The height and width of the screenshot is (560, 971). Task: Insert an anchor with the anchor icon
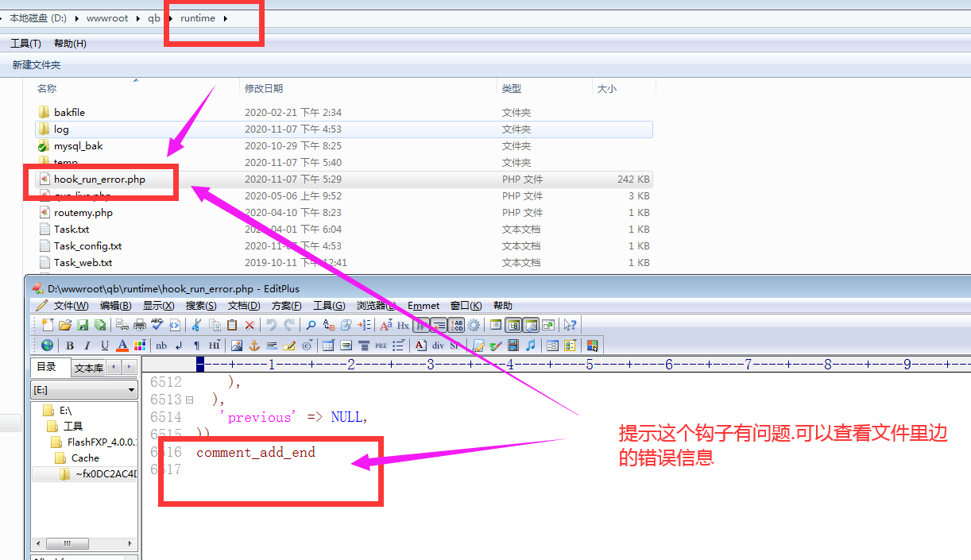click(x=254, y=346)
